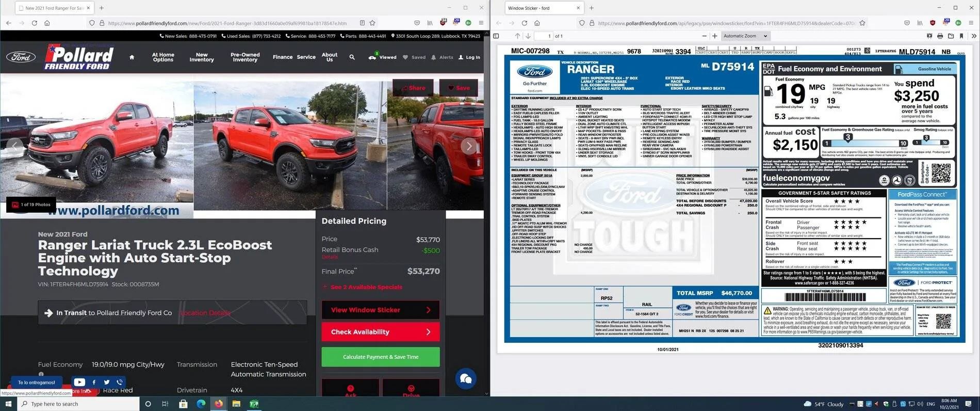Viewport: 980px width, 411px height.
Task: Open Alerts
Action: pos(442,57)
